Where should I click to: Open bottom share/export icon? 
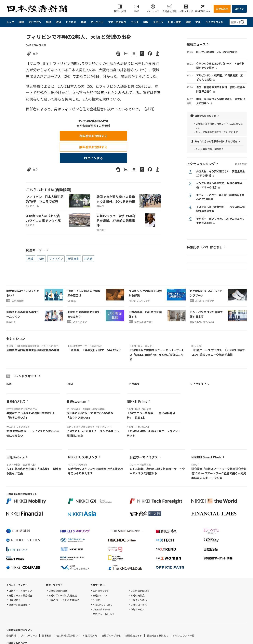tap(157, 170)
